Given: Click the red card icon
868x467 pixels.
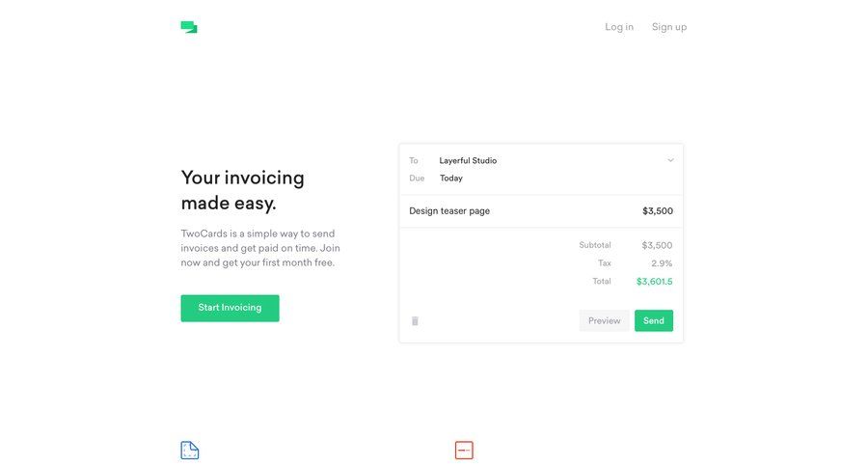Looking at the screenshot, I should coord(464,451).
